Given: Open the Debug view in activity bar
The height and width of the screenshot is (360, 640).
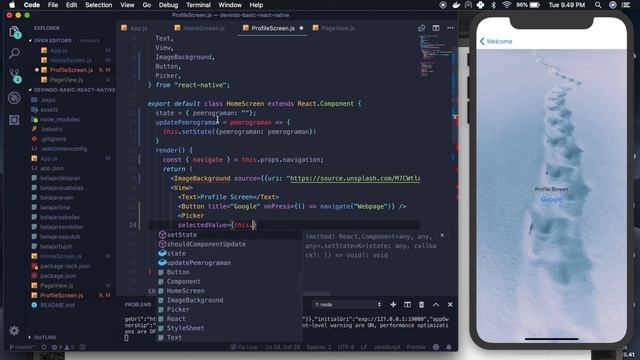Looking at the screenshot, I should click(14, 98).
